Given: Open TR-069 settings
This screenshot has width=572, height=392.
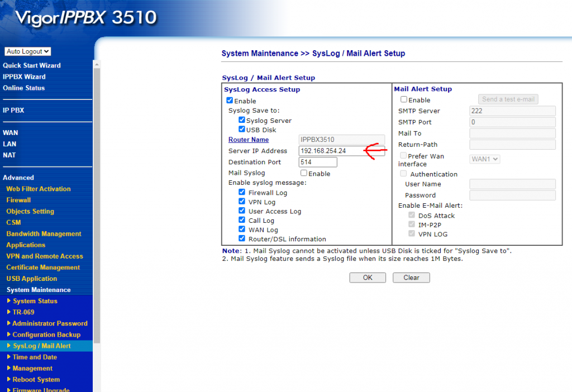Looking at the screenshot, I should coord(23,312).
